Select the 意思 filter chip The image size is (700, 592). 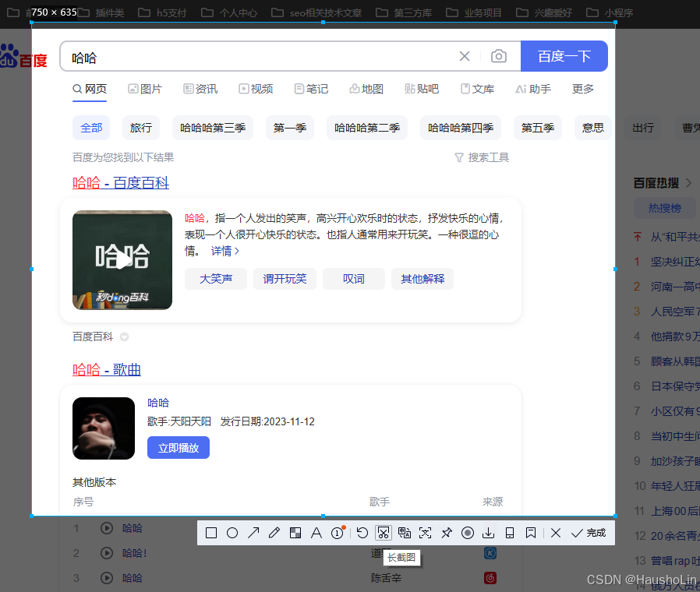point(593,128)
